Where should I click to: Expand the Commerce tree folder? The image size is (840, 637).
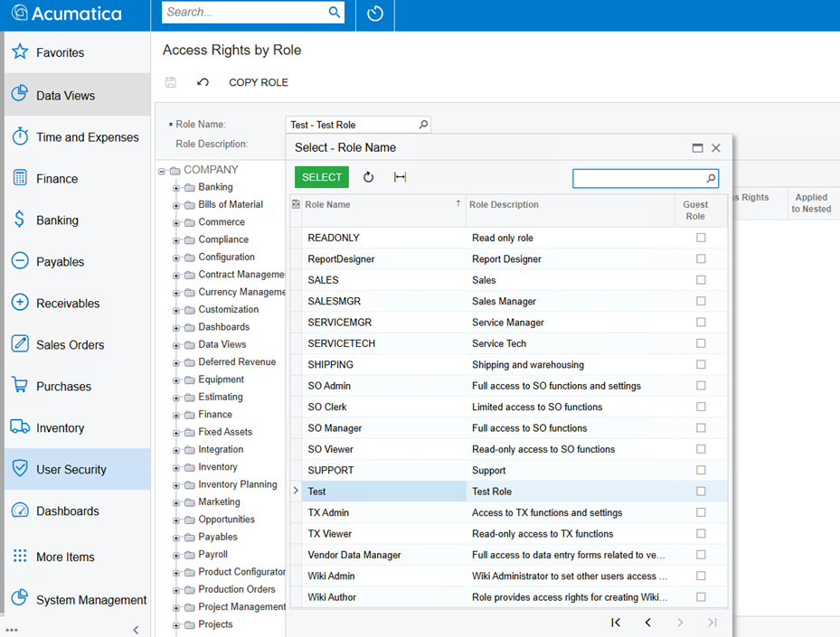(x=175, y=223)
